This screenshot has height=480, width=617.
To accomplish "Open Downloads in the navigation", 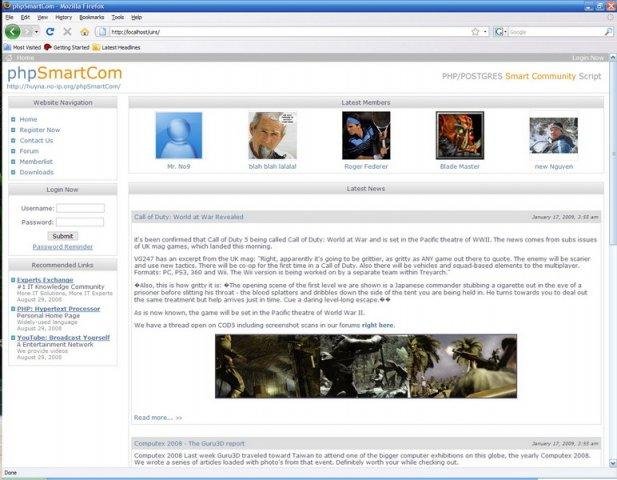I will (x=37, y=172).
